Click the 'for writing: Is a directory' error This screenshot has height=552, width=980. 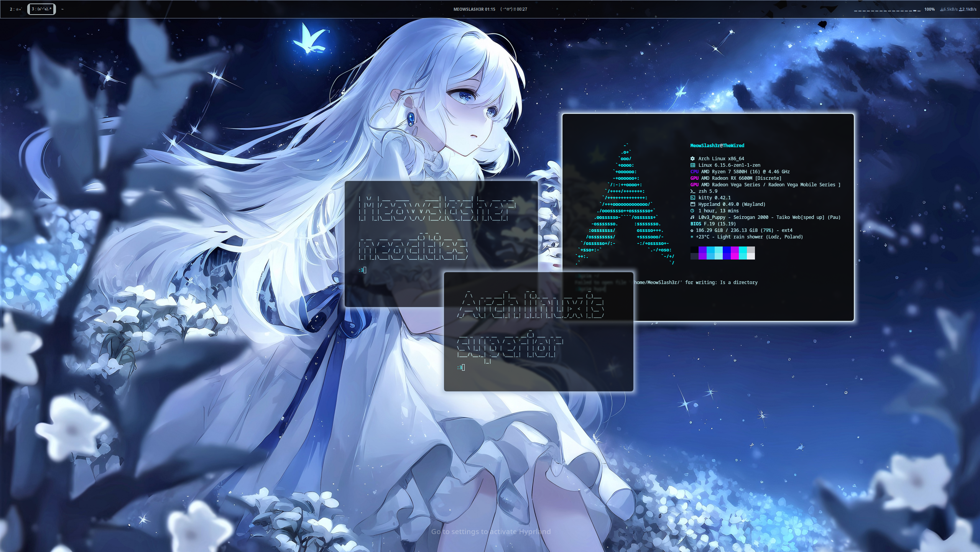(721, 282)
